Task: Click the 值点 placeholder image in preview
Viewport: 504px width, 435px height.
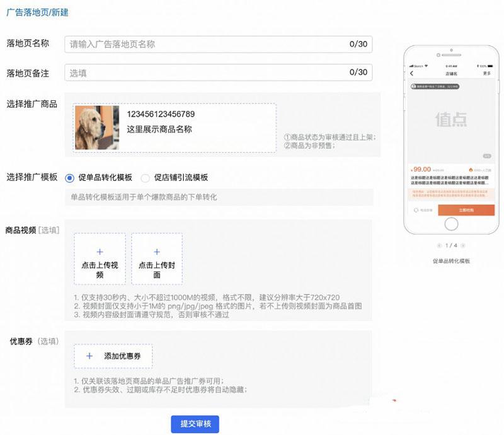Action: click(451, 119)
